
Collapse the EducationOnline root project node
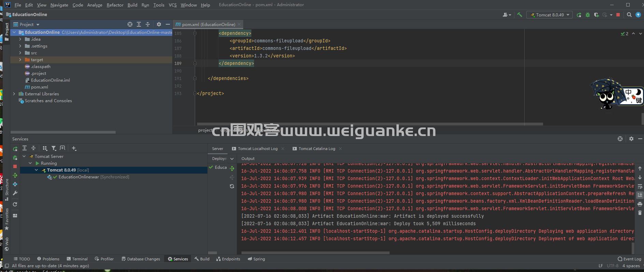pyautogui.click(x=14, y=32)
